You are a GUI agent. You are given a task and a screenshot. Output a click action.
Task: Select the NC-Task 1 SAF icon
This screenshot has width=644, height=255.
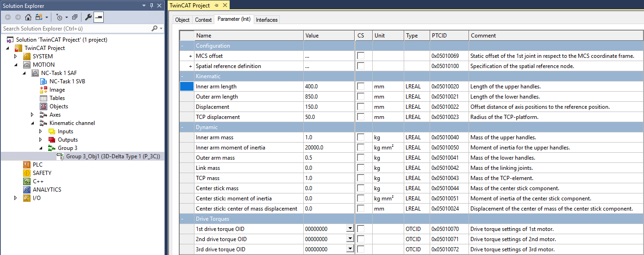[x=35, y=73]
